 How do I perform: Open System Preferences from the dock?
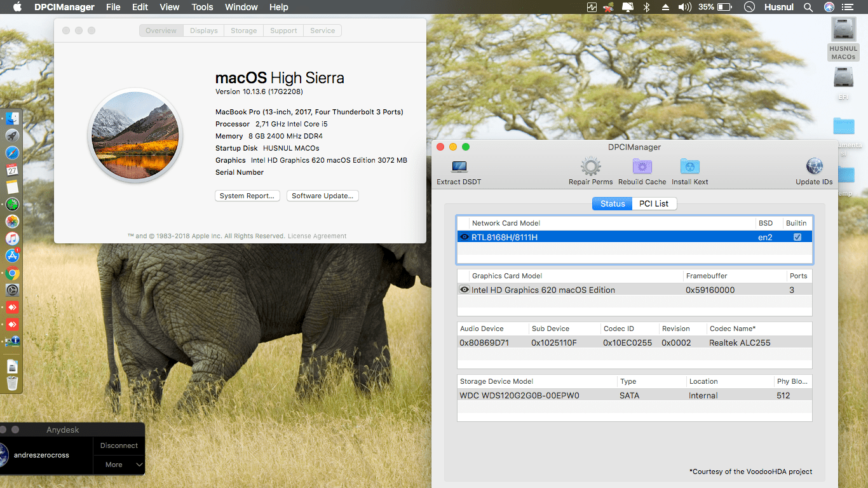pos(12,290)
